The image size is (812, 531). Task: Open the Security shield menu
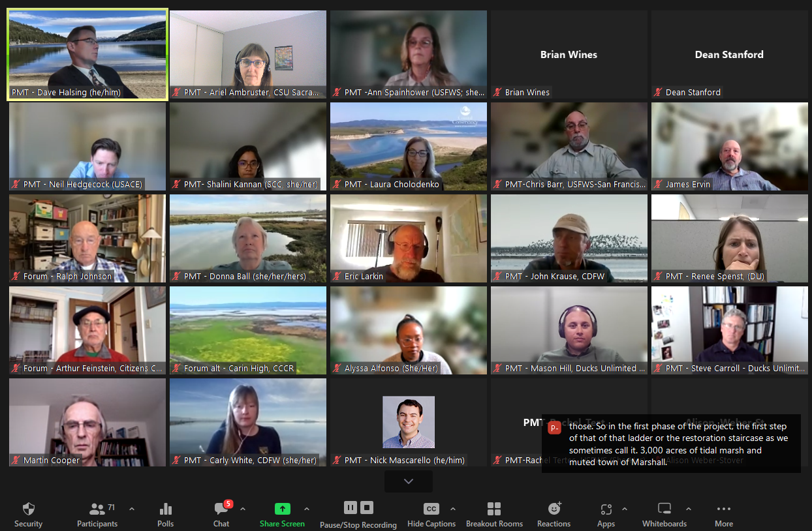[x=28, y=514]
